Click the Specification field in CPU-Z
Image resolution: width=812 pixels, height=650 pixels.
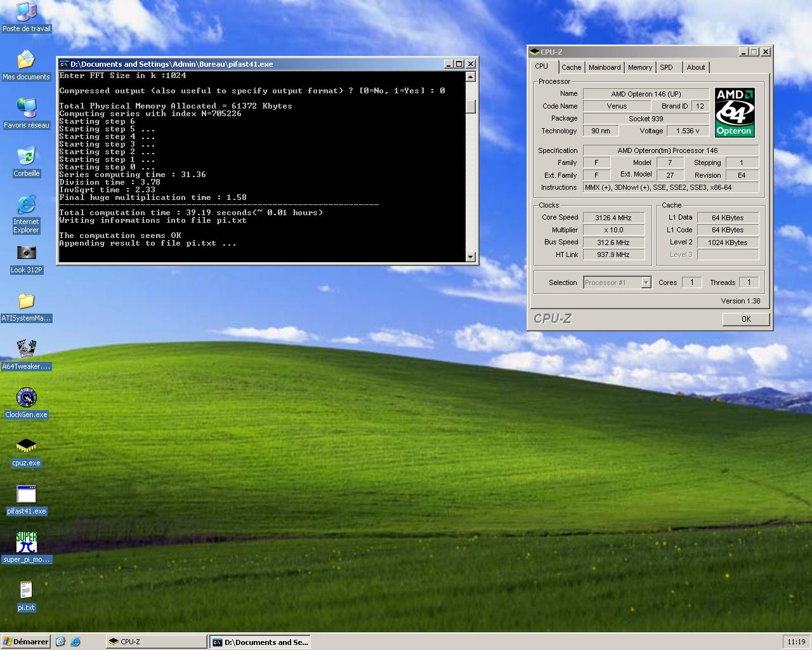(671, 150)
